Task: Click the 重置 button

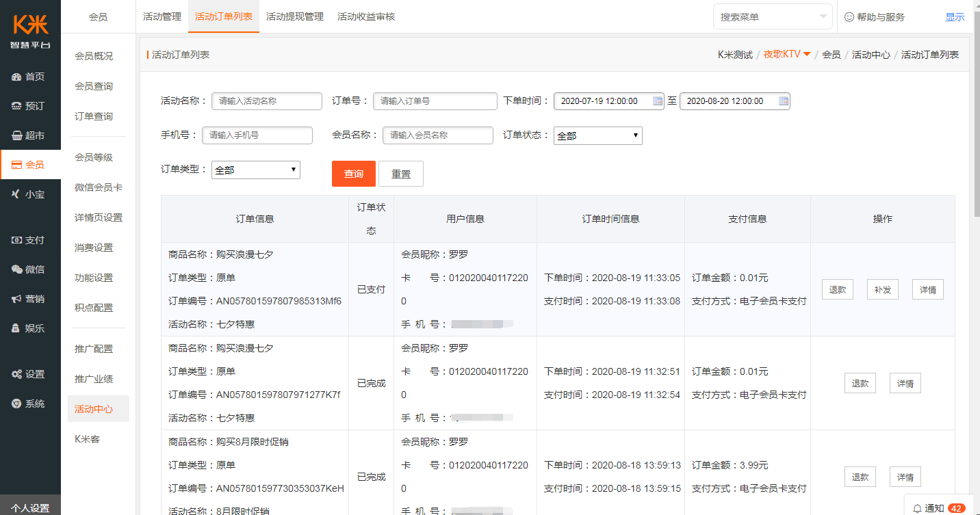Action: 401,174
